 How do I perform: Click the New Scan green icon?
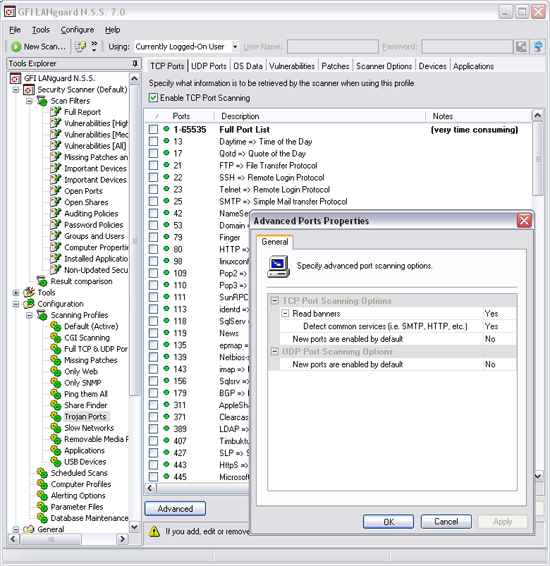click(x=16, y=47)
